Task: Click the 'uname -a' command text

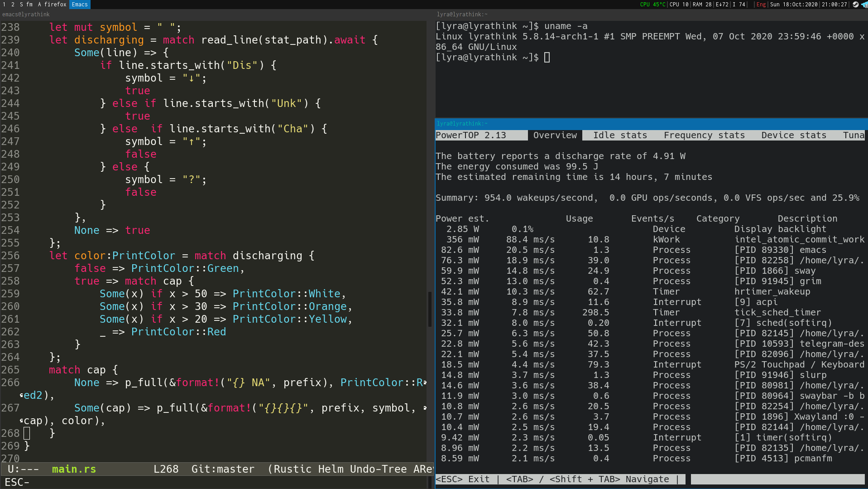Action: click(x=566, y=26)
